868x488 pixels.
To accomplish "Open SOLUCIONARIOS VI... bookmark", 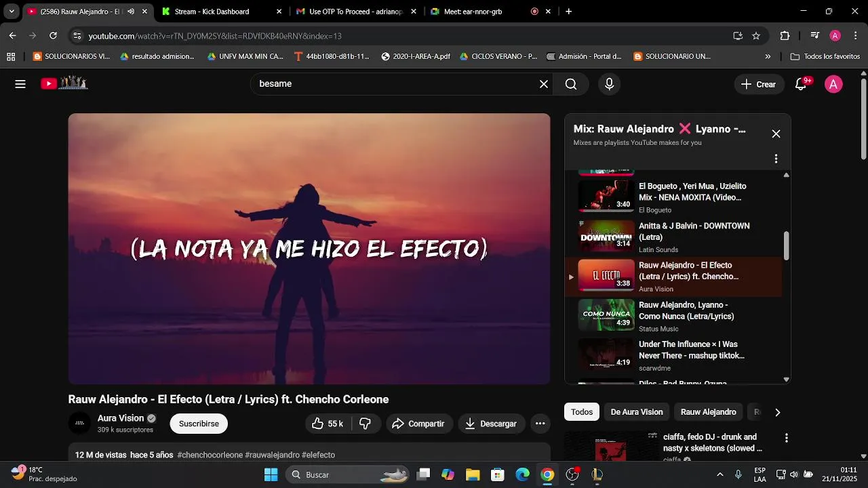I will tap(71, 56).
